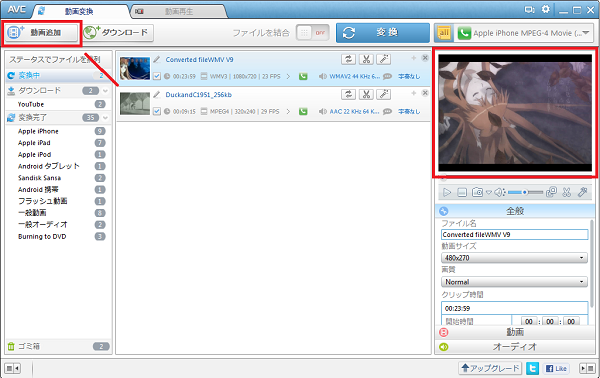The height and width of the screenshot is (378, 600).
Task: Click the plus icon on Converted fileWMV V9 row
Action: tap(414, 58)
